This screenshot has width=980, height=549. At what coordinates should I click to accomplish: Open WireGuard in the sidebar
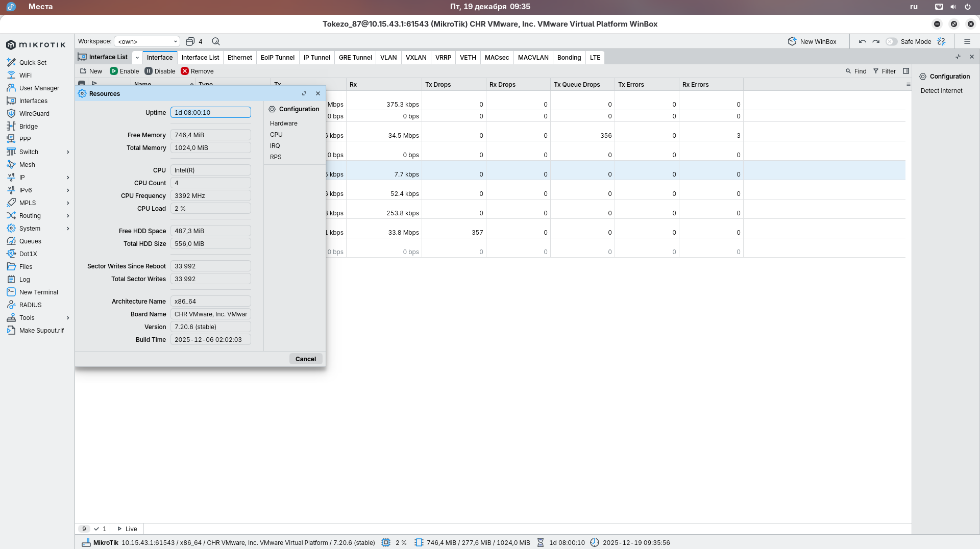(x=34, y=113)
